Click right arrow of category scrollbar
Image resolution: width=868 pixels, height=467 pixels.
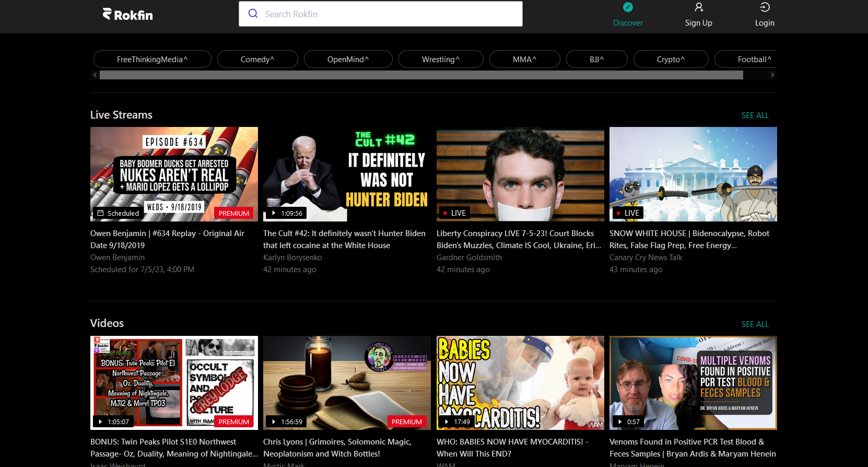772,75
